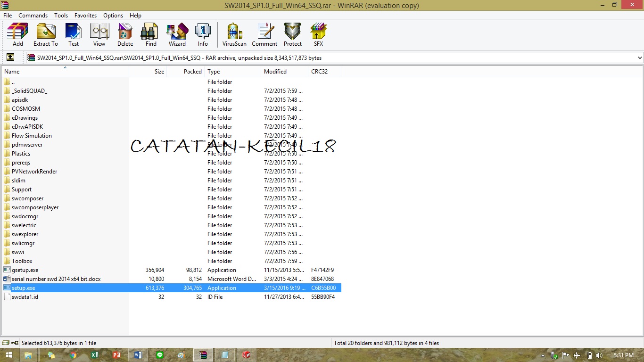Click the View toolbar icon
644x362 pixels.
99,35
